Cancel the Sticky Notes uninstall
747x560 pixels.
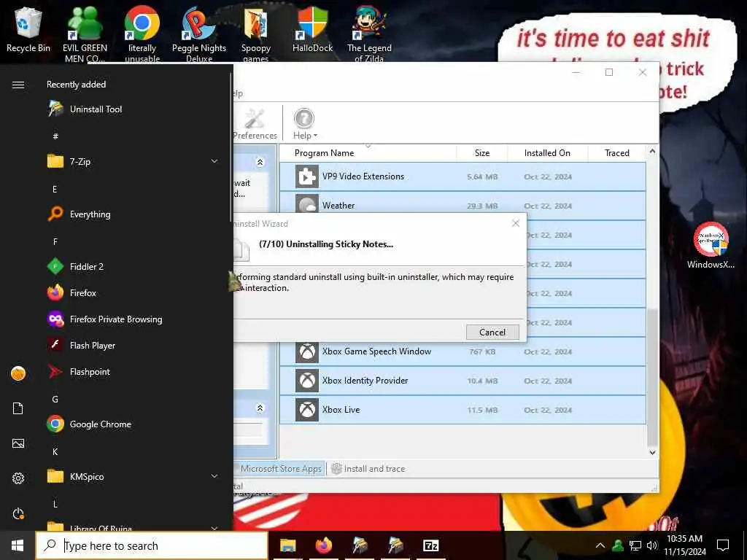(492, 332)
